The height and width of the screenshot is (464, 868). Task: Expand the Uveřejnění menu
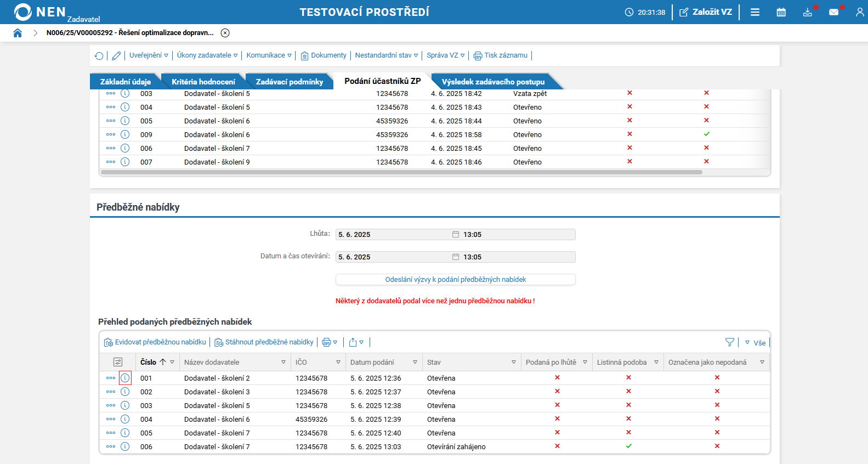click(x=149, y=55)
